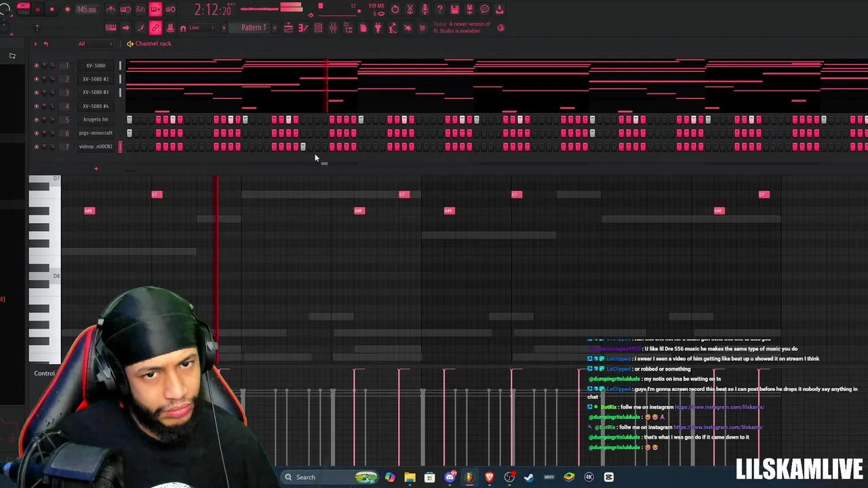Open File Explorer from the taskbar
The image size is (868, 488).
pyautogui.click(x=410, y=477)
